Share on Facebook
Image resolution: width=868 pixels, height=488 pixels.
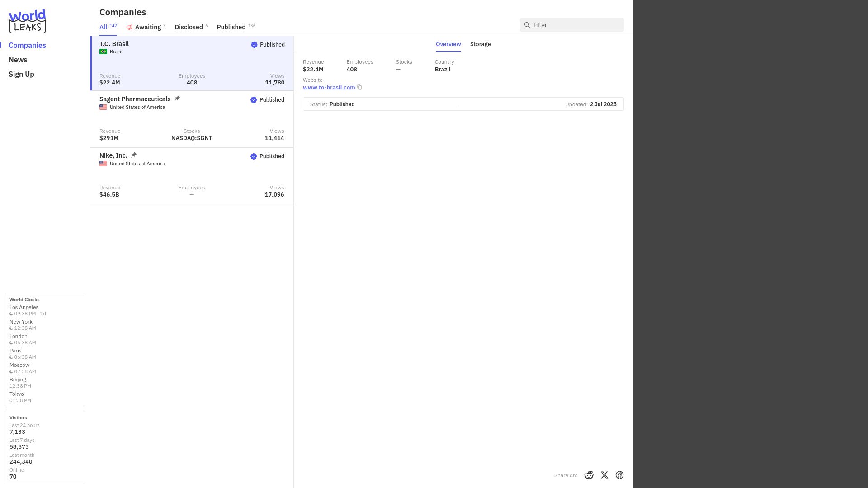tap(619, 475)
